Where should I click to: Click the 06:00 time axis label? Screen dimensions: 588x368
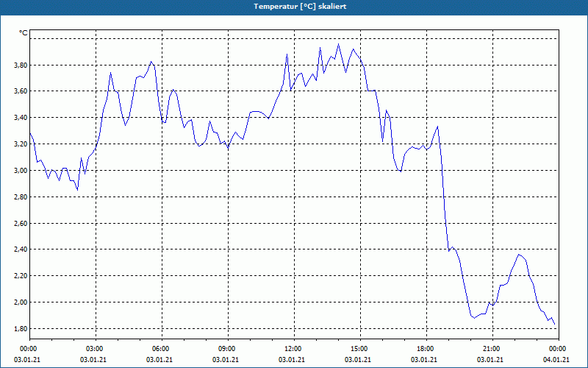162,349
